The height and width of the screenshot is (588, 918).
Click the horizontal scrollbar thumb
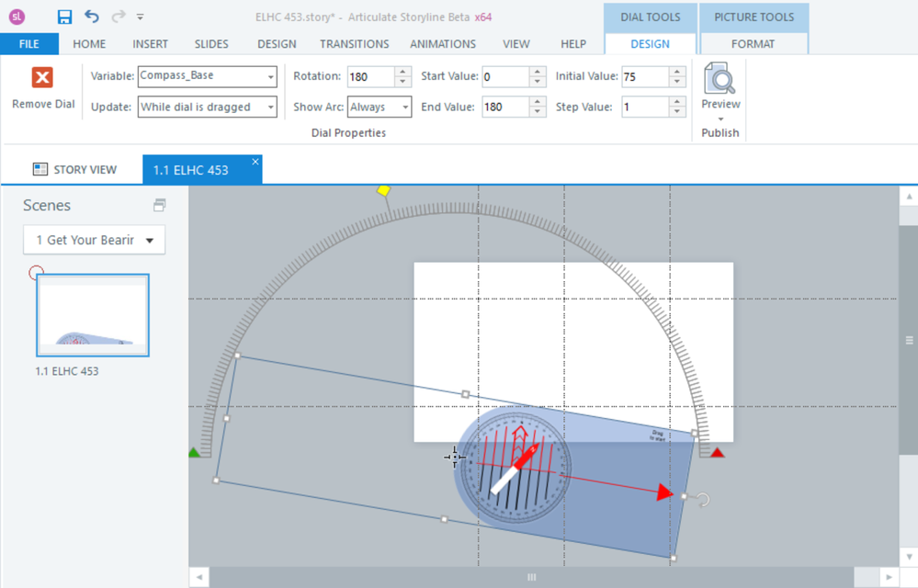[x=531, y=577]
